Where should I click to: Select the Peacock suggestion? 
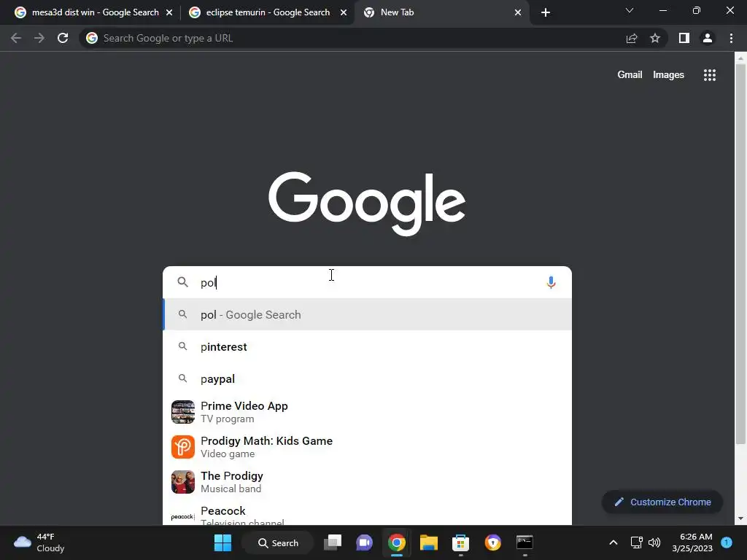(367, 513)
